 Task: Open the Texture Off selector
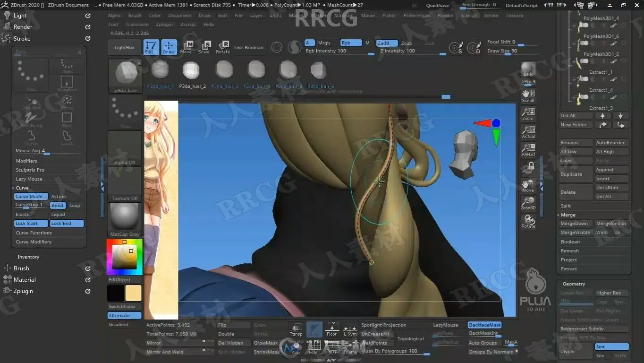(125, 184)
